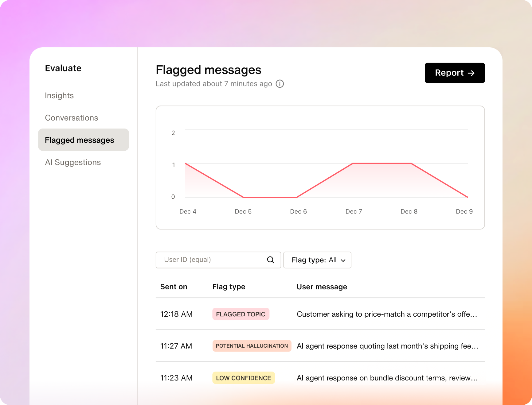Open AI Suggestions in the sidebar
This screenshot has height=405, width=532.
73,162
